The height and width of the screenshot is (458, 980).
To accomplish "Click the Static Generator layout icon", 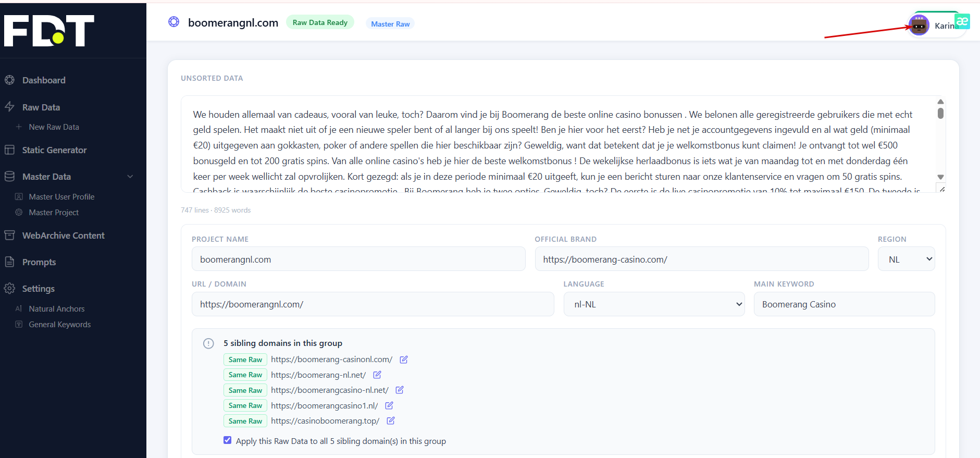I will coord(9,150).
